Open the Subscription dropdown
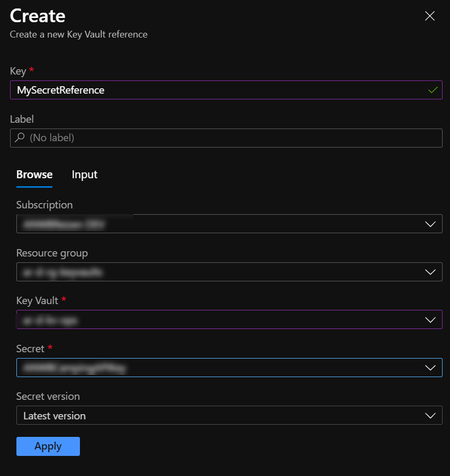450x476 pixels. coord(229,224)
